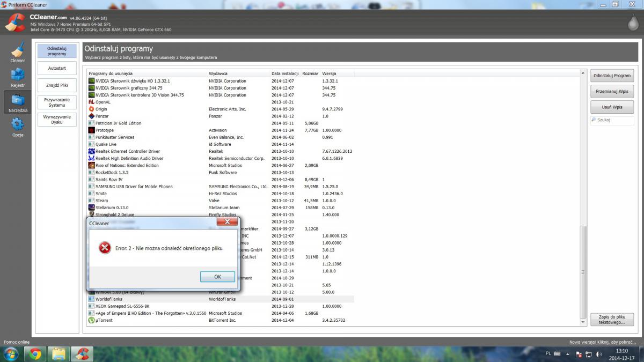Click the icon of NVIDIA Sterownik dźwięku HD
Image resolution: width=644 pixels, height=362 pixels.
coord(91,81)
